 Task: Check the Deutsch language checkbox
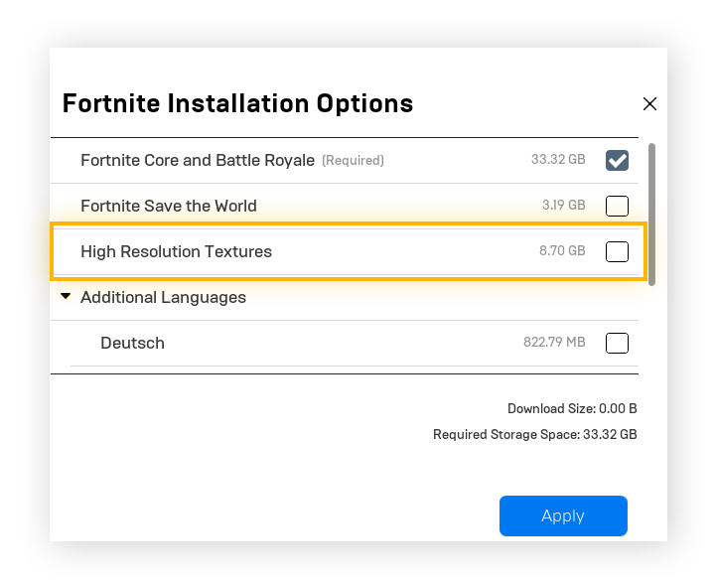(x=617, y=343)
